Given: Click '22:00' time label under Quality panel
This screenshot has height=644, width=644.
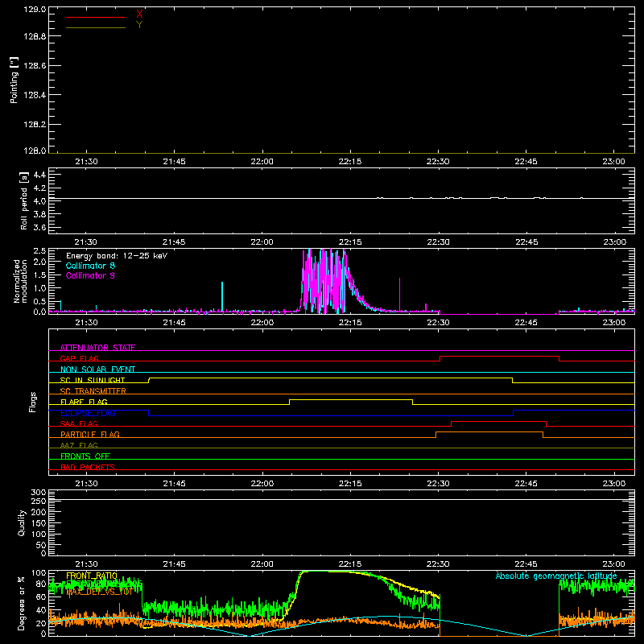Looking at the screenshot, I should pos(262,564).
